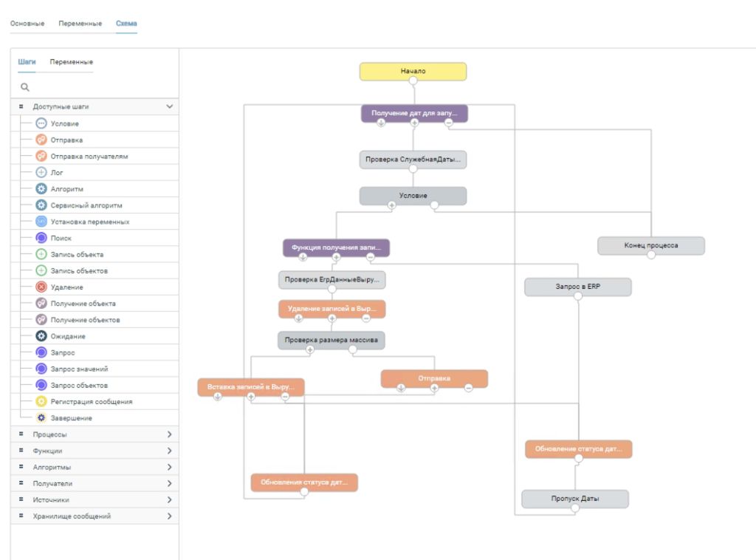Select the Регистрация сообщения yellow icon

point(41,401)
